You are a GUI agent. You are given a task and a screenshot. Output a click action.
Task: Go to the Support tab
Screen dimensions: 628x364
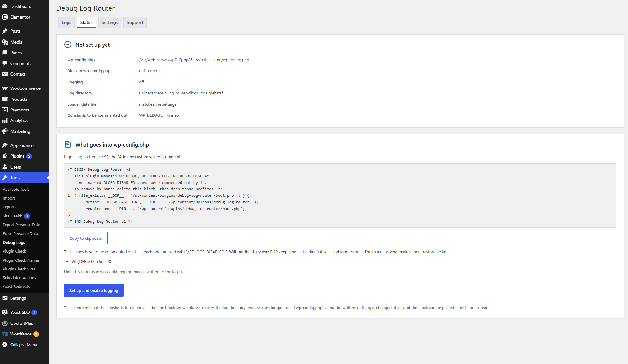tap(135, 22)
